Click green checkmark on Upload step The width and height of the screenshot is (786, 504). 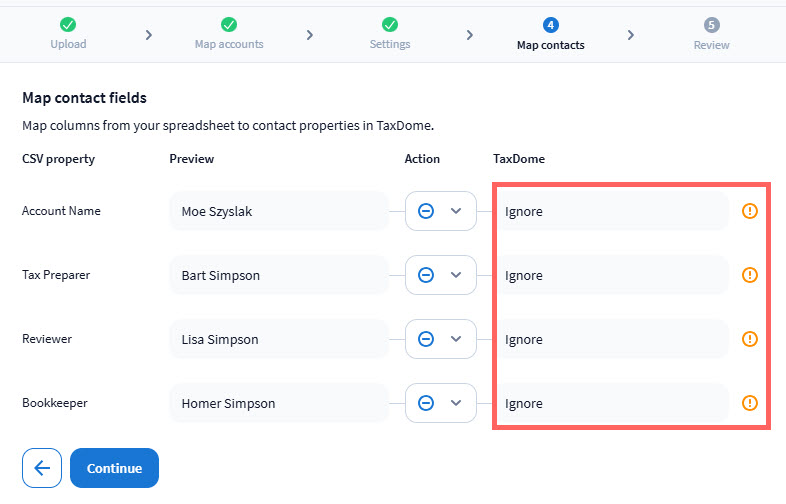pos(68,24)
